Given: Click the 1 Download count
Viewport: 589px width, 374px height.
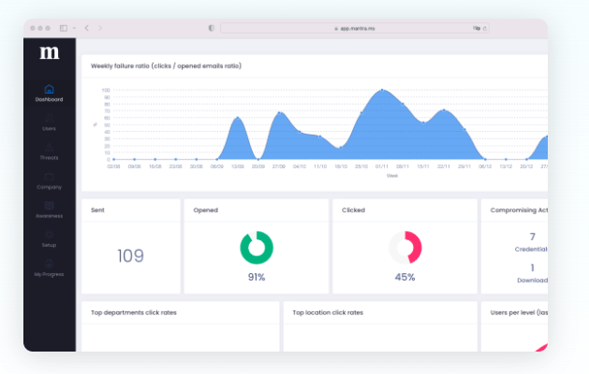Looking at the screenshot, I should pos(532,268).
